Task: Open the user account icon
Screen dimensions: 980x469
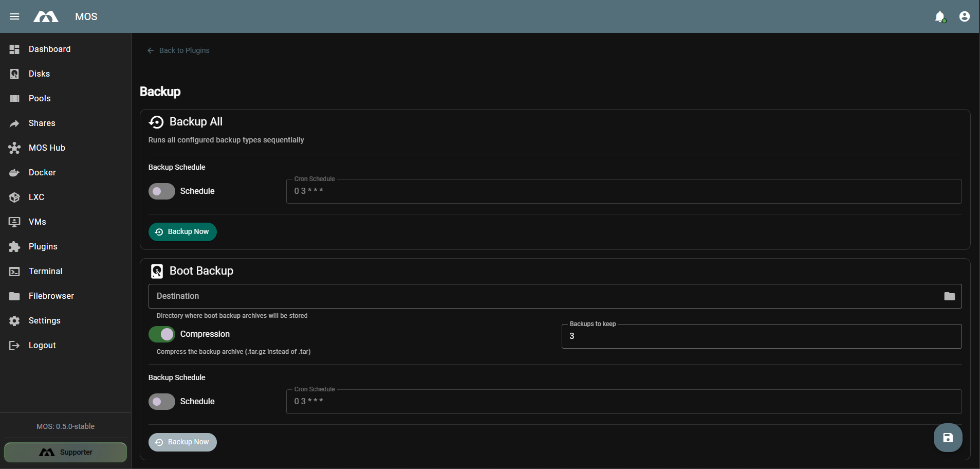Action: (965, 16)
